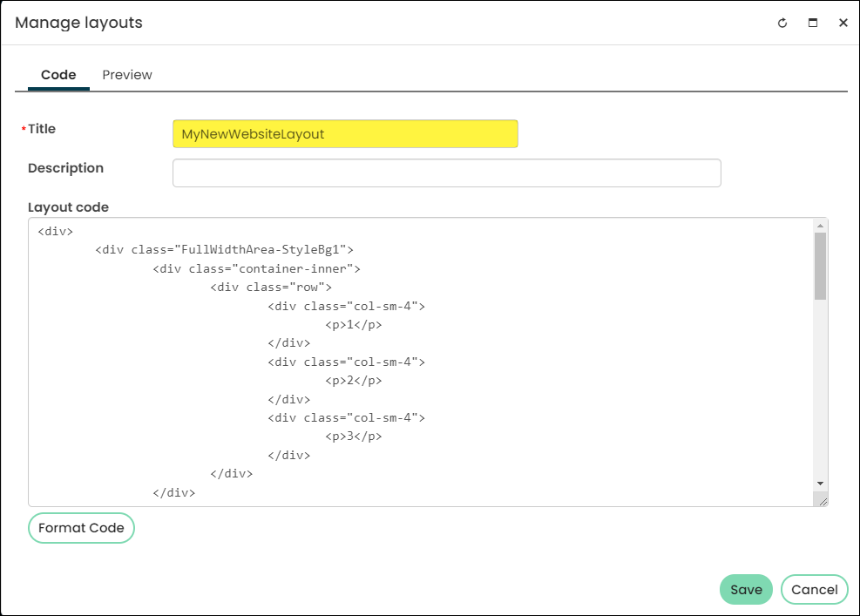
Task: Maximize the Manage layouts dialog
Action: [x=813, y=23]
